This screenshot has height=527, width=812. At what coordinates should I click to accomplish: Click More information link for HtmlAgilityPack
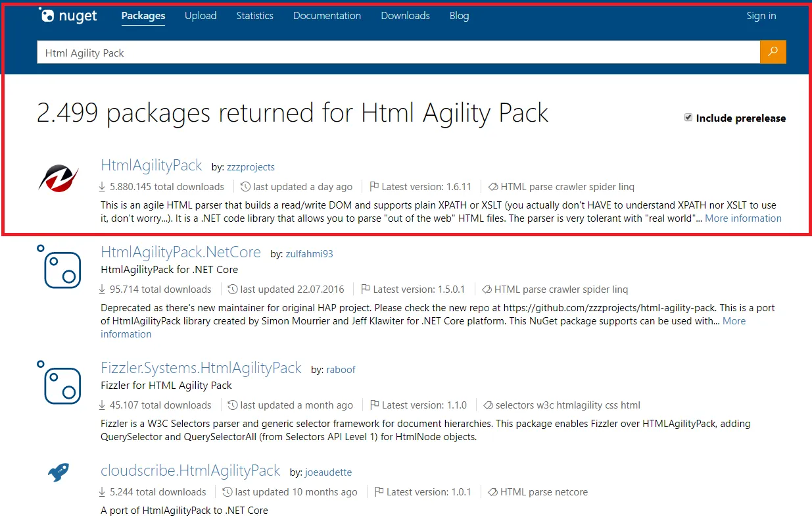743,218
